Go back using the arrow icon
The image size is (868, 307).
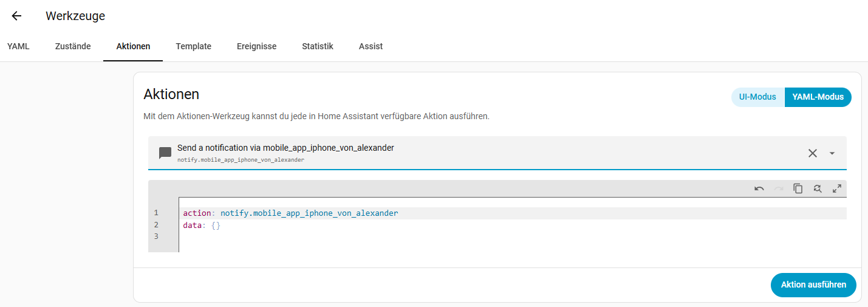[16, 16]
